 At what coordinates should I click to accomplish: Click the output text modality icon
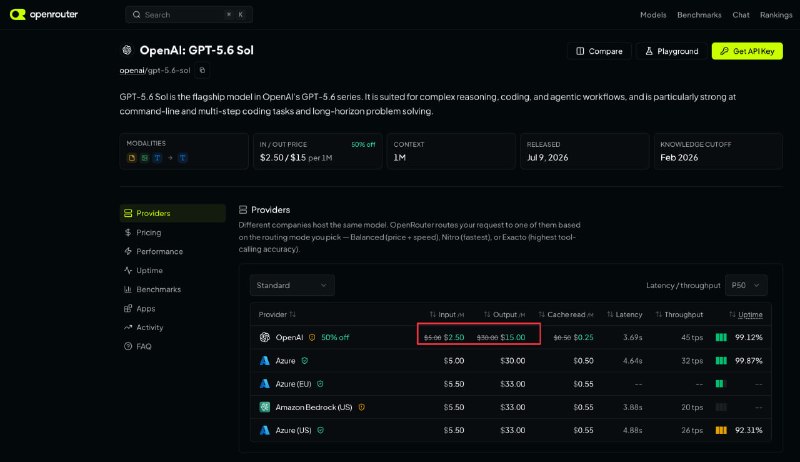coord(183,158)
